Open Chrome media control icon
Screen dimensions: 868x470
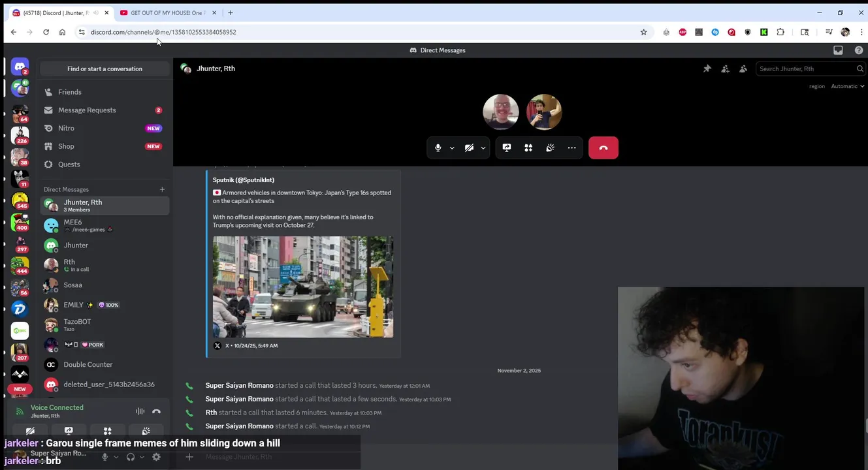tap(829, 32)
